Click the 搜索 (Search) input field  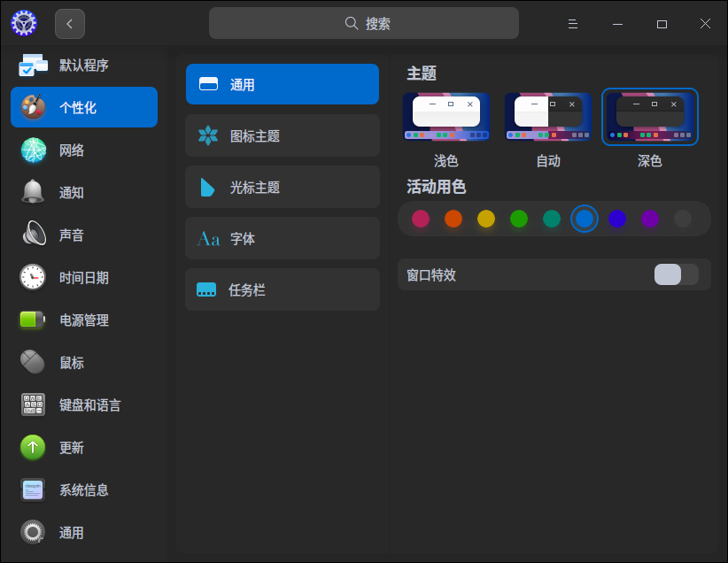[x=363, y=22]
